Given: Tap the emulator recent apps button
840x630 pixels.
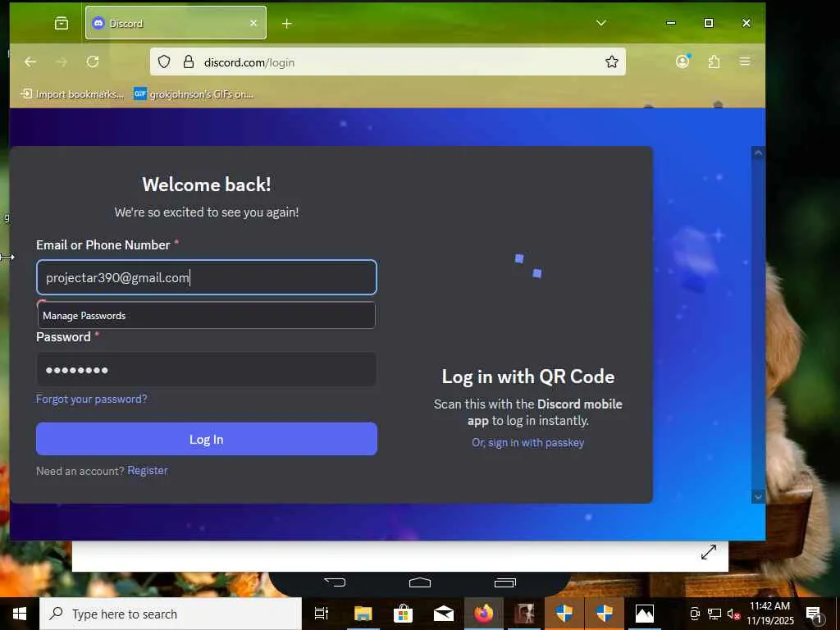Looking at the screenshot, I should [504, 582].
